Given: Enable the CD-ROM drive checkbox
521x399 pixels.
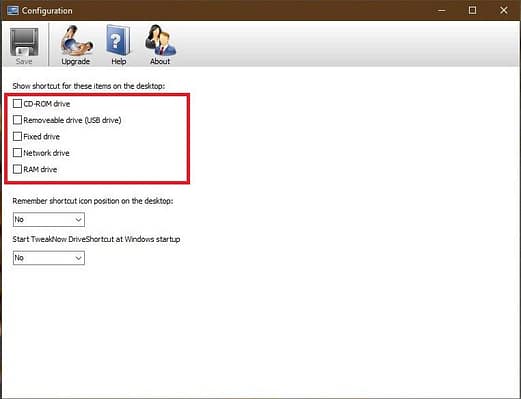Looking at the screenshot, I should [17, 103].
